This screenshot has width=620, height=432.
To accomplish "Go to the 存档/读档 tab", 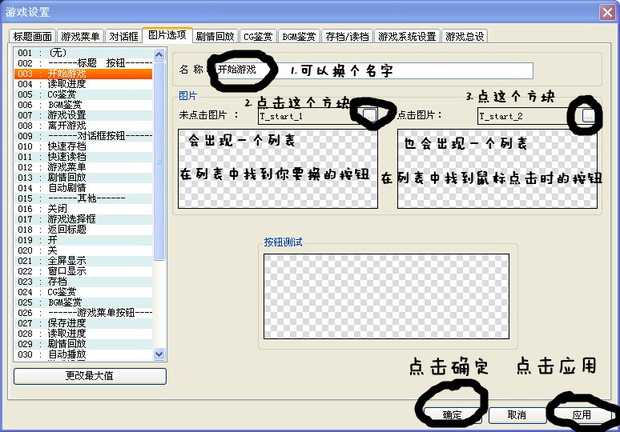I will point(347,36).
